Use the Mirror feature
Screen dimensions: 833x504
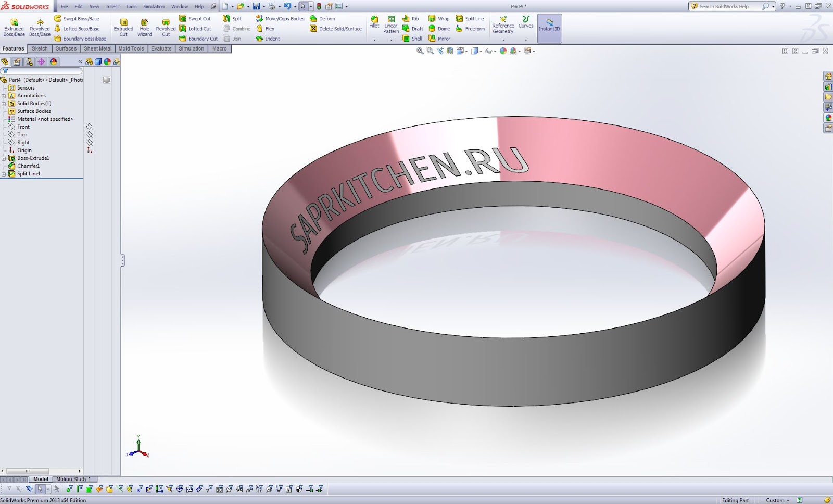[x=439, y=39]
